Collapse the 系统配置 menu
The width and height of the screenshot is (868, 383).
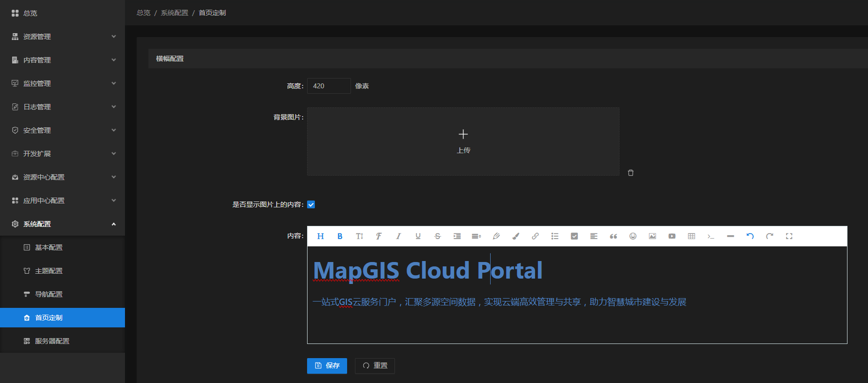(x=62, y=224)
